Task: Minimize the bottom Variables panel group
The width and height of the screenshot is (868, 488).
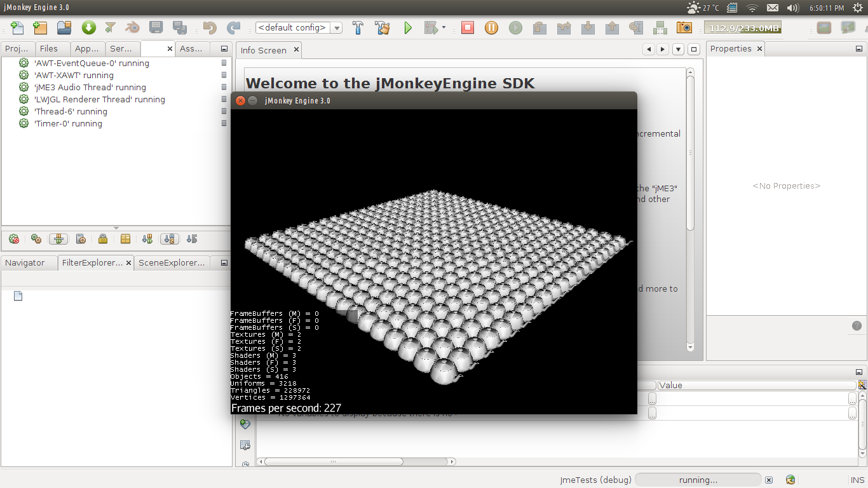Action: (860, 373)
